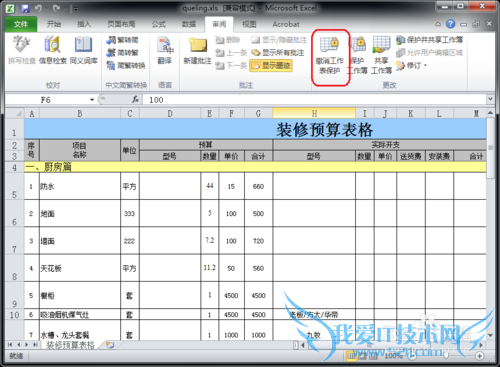This screenshot has height=367, width=500.
Task: Toggle Show Ink (显示墨迹)
Action: [271, 65]
